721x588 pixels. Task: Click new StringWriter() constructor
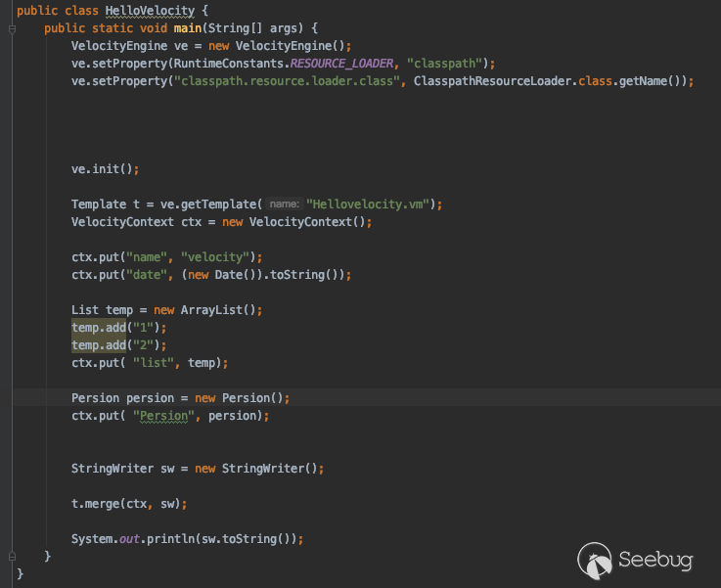point(256,469)
